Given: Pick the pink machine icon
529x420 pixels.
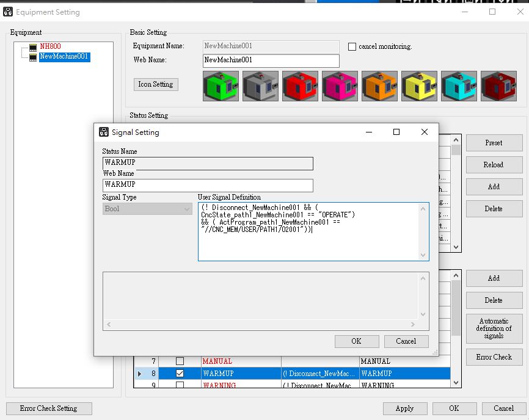Looking at the screenshot, I should (340, 86).
